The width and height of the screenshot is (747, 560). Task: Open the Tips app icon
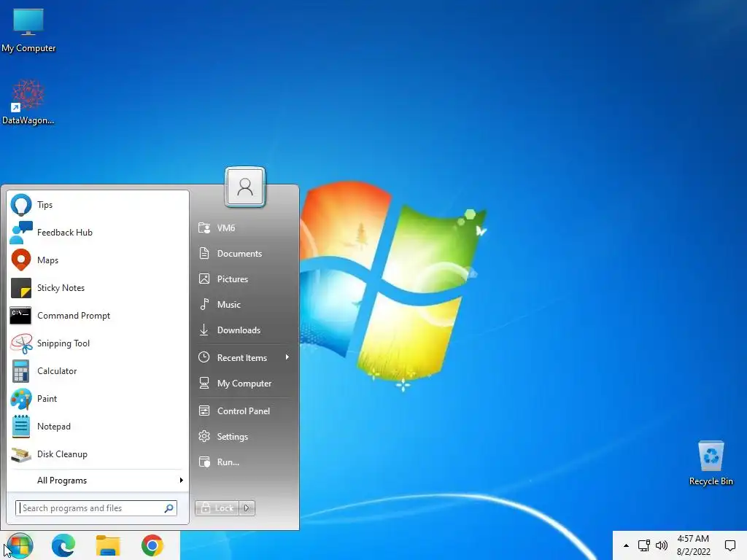21,205
